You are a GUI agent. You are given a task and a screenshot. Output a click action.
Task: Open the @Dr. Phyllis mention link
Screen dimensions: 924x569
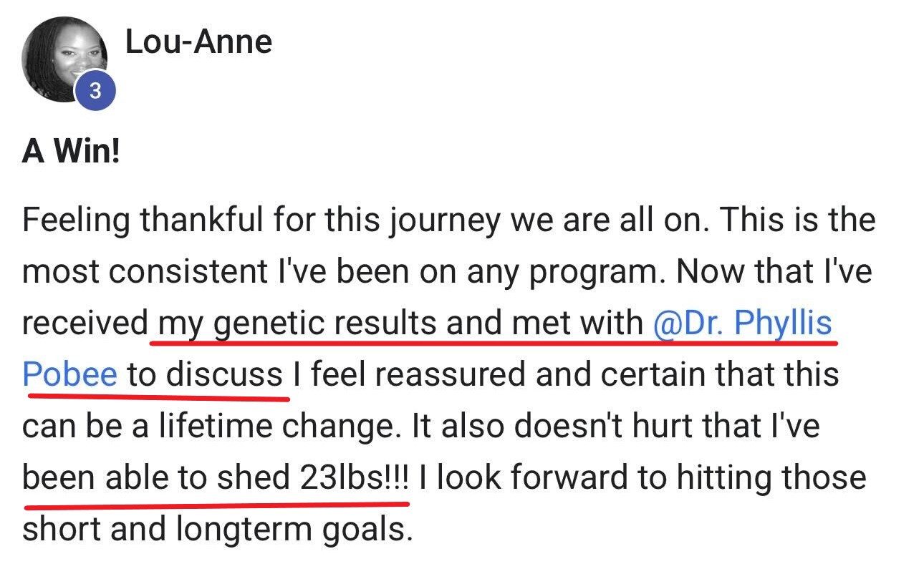pos(742,323)
